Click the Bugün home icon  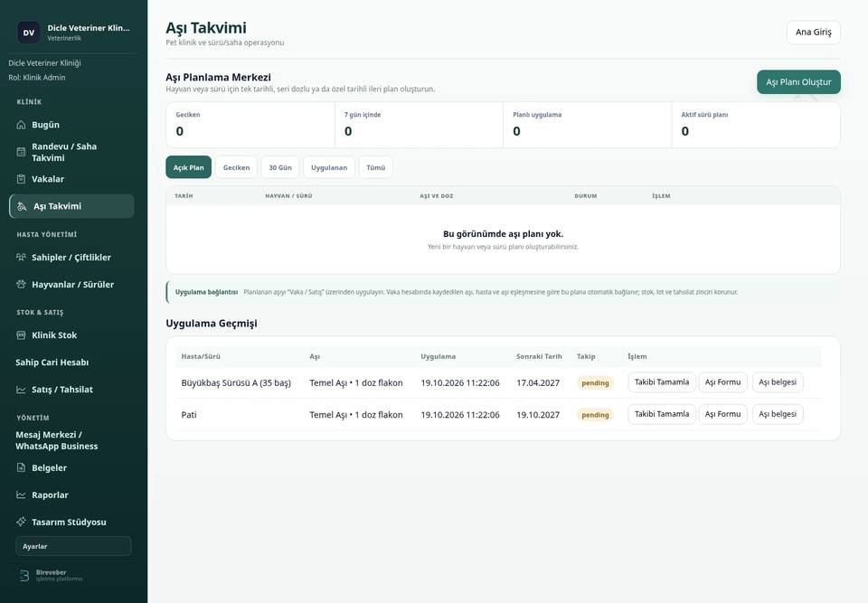tap(21, 125)
